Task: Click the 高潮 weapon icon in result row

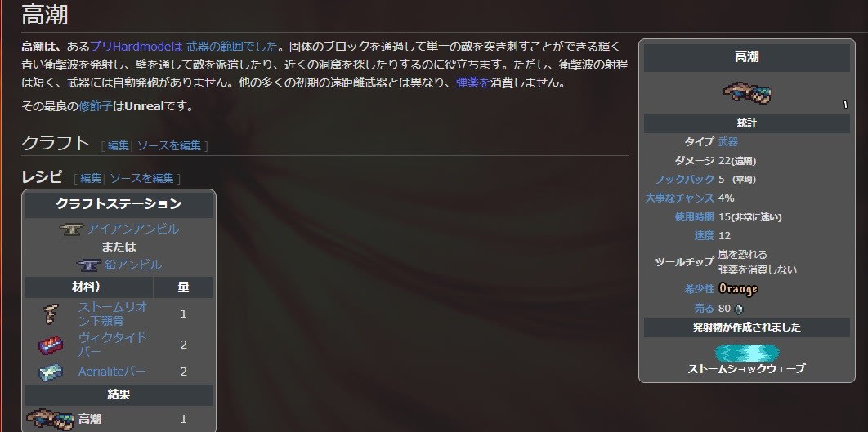Action: tap(50, 419)
